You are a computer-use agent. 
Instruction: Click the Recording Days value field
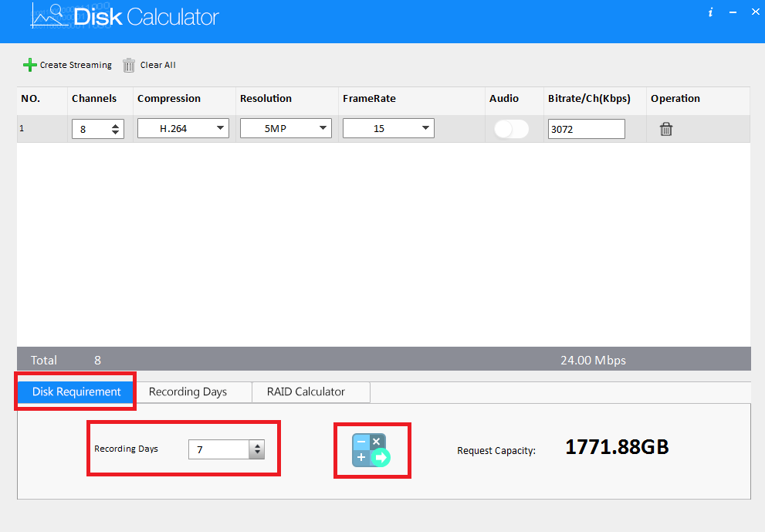[219, 449]
